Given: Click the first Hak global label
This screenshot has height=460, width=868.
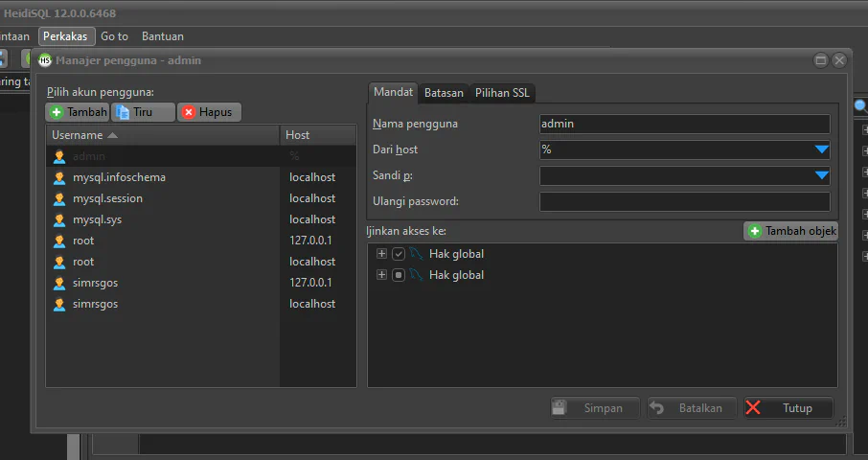Looking at the screenshot, I should tap(456, 254).
